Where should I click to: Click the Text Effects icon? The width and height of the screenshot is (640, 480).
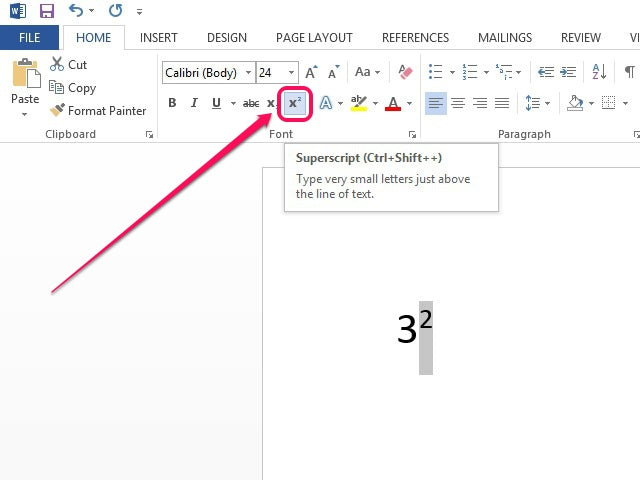[326, 103]
